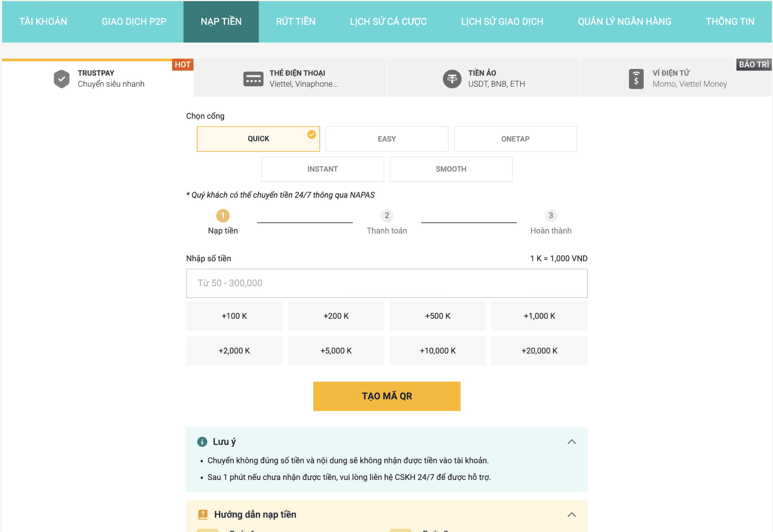Choose TRUSTPAY deposit method
This screenshot has height=532, width=773.
[x=98, y=79]
